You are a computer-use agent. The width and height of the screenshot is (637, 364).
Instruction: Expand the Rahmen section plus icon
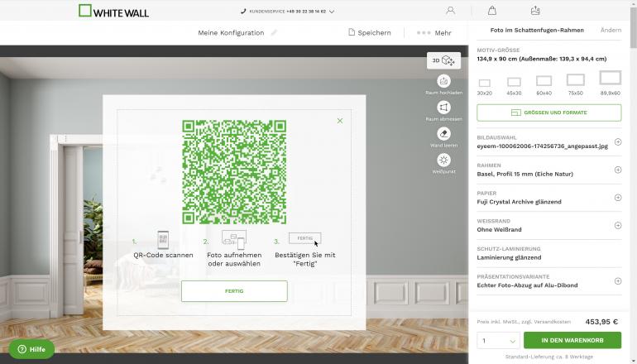tap(618, 170)
